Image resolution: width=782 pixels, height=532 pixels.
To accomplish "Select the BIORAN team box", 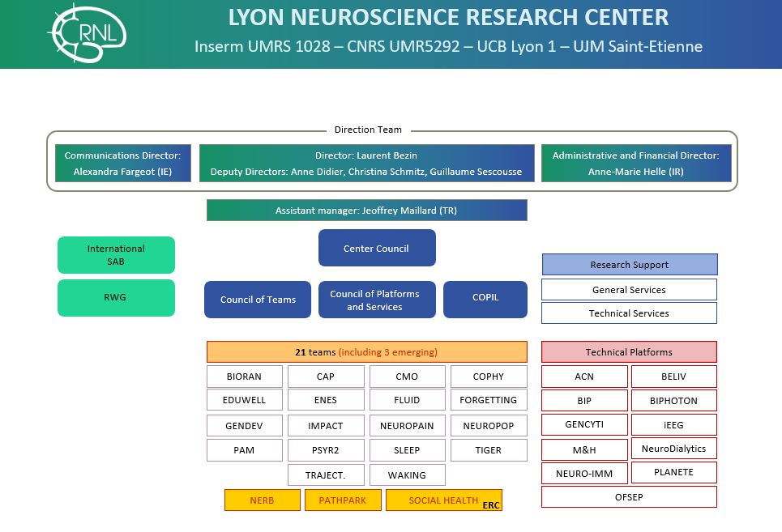I will [245, 377].
